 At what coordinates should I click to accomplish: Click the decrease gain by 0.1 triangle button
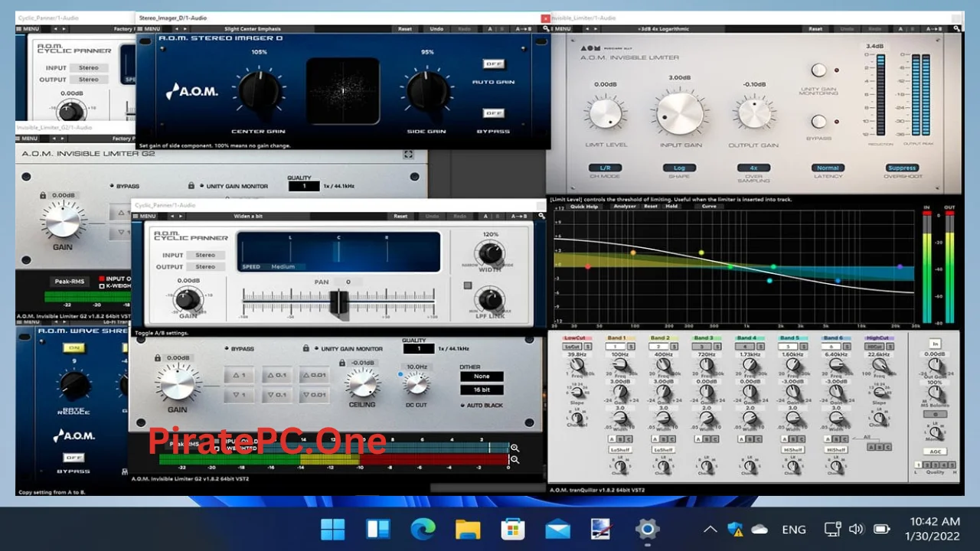[276, 395]
